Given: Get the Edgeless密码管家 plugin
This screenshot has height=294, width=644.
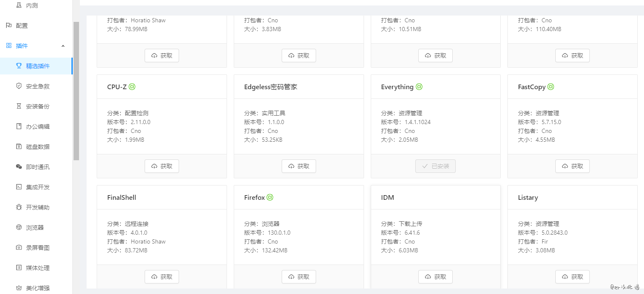Looking at the screenshot, I should pos(298,166).
